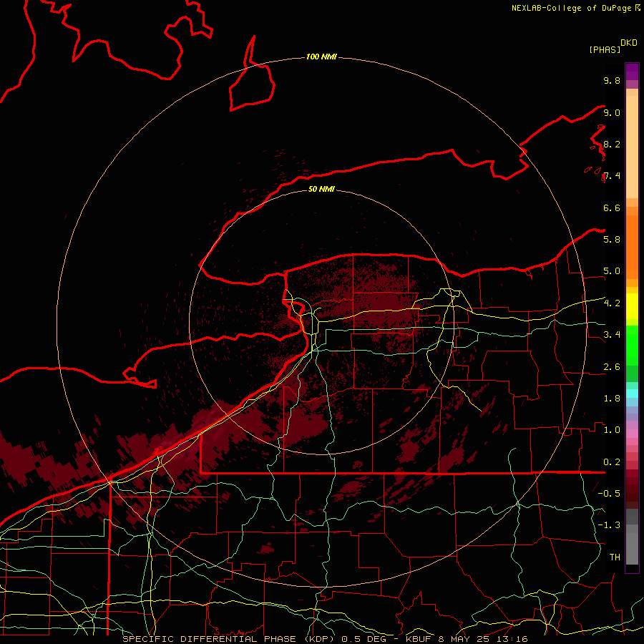Click the 6.6 scale value
The height and width of the screenshot is (644, 644).
click(x=612, y=208)
